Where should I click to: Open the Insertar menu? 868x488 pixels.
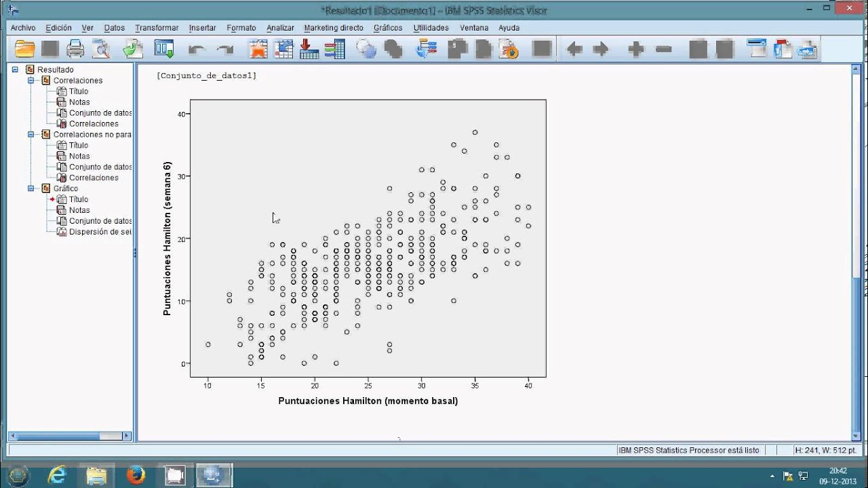coord(203,28)
